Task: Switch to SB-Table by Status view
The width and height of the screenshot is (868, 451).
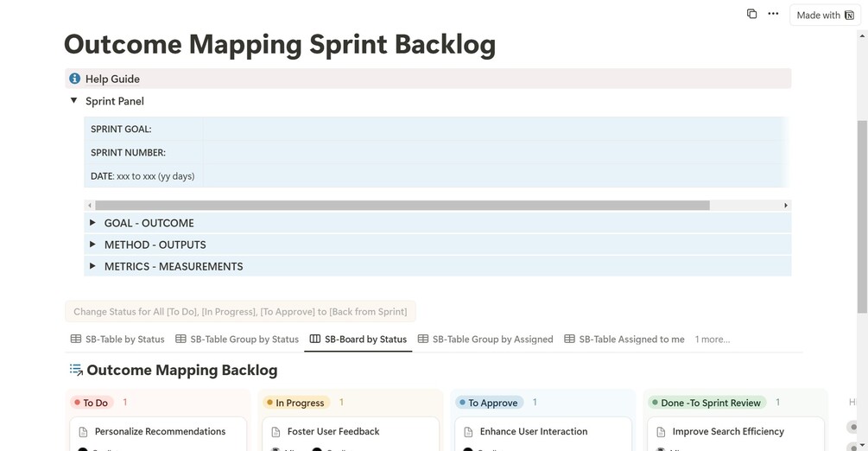Action: click(117, 340)
